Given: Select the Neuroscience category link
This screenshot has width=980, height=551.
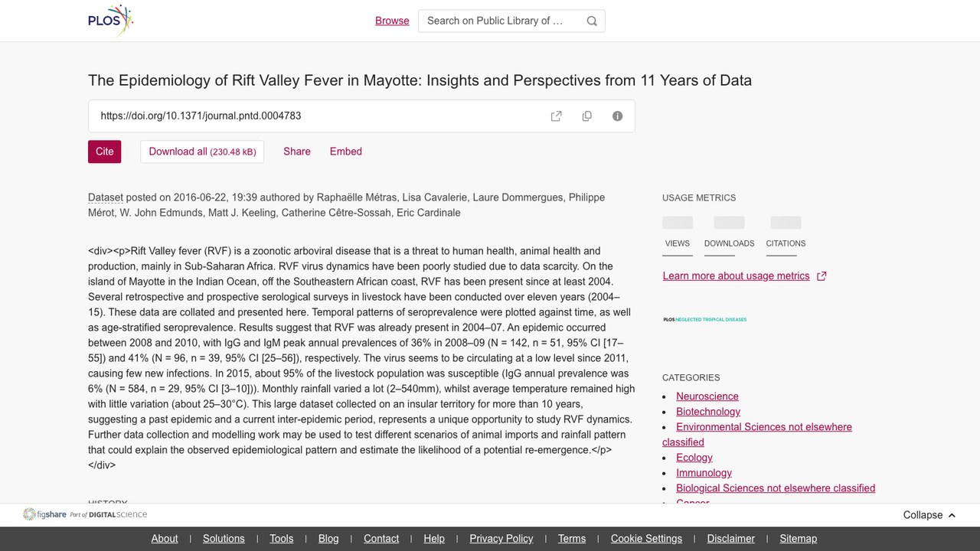Looking at the screenshot, I should point(707,396).
